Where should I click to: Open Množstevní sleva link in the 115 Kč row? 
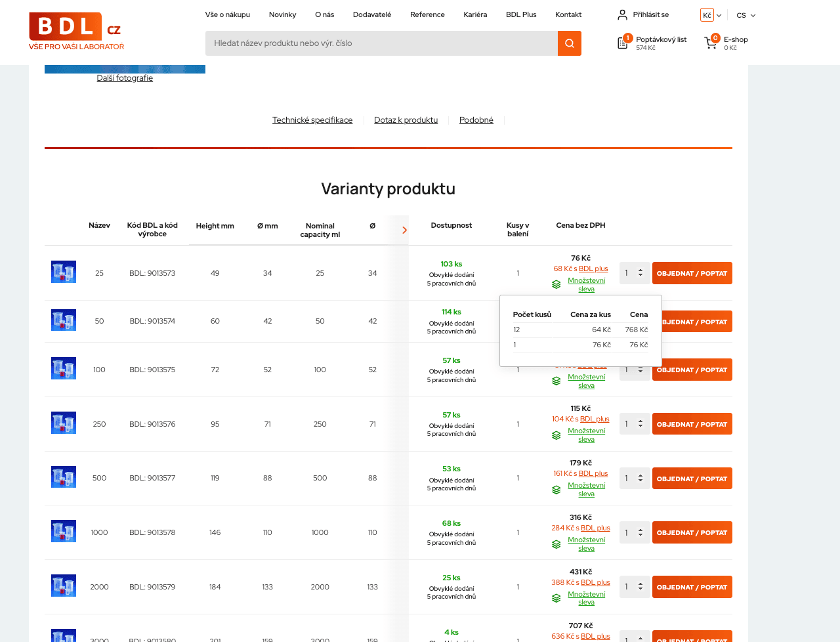[587, 435]
